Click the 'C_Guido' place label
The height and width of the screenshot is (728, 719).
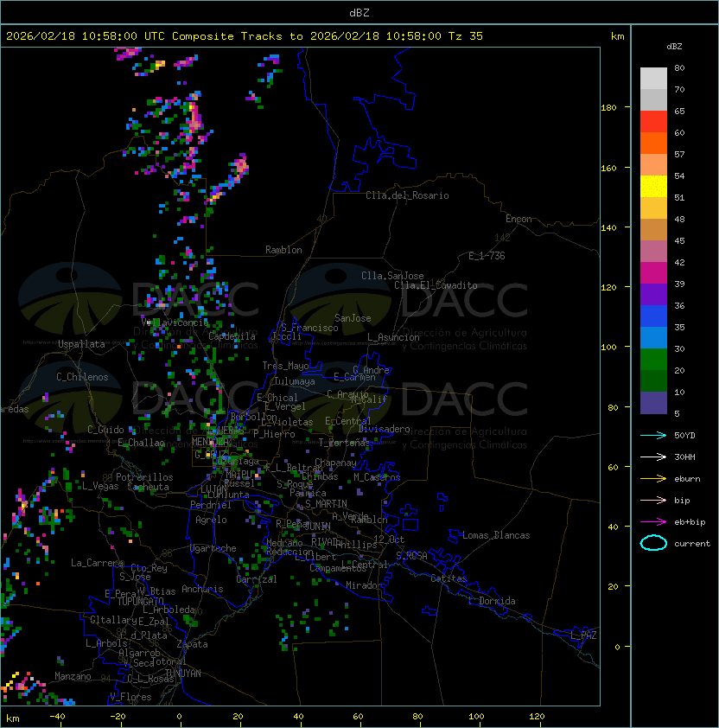(x=105, y=430)
